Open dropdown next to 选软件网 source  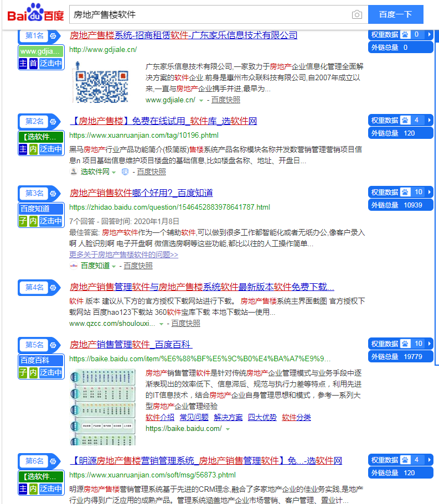pos(114,173)
